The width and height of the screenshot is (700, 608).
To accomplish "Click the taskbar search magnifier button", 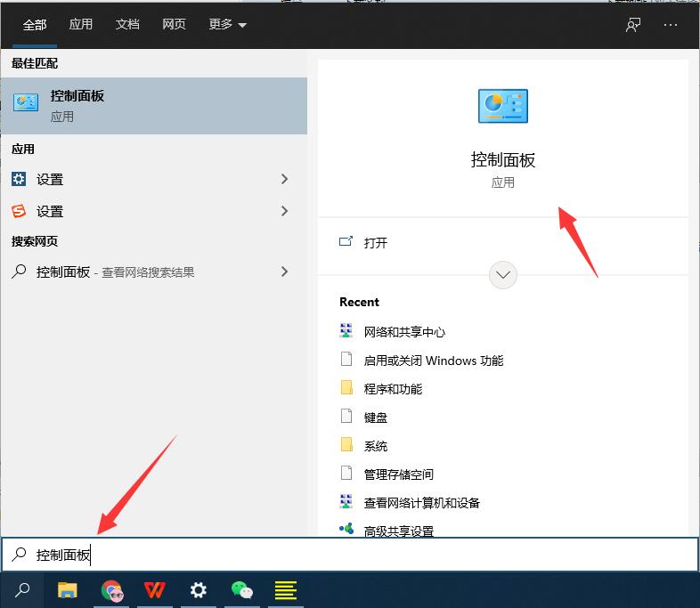I will 22,590.
